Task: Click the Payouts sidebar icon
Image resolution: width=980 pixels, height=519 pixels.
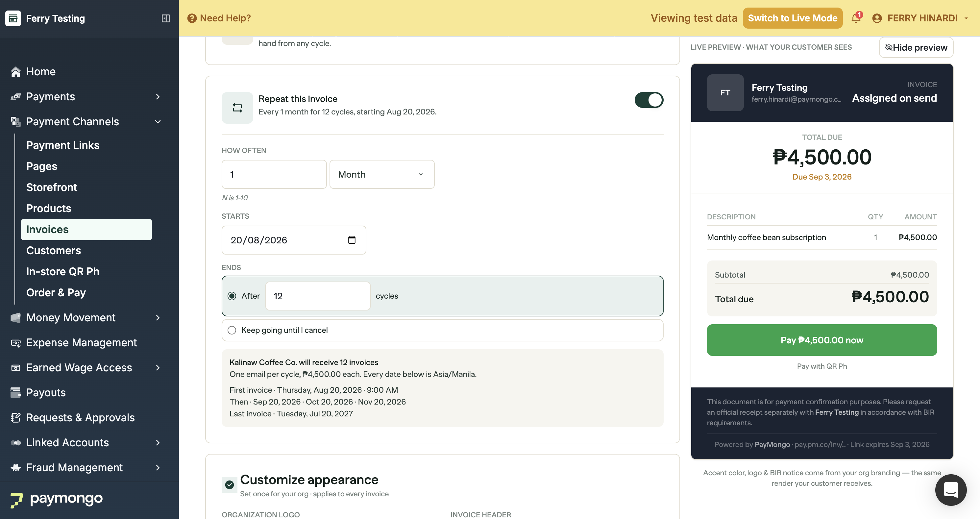Action: coord(15,393)
